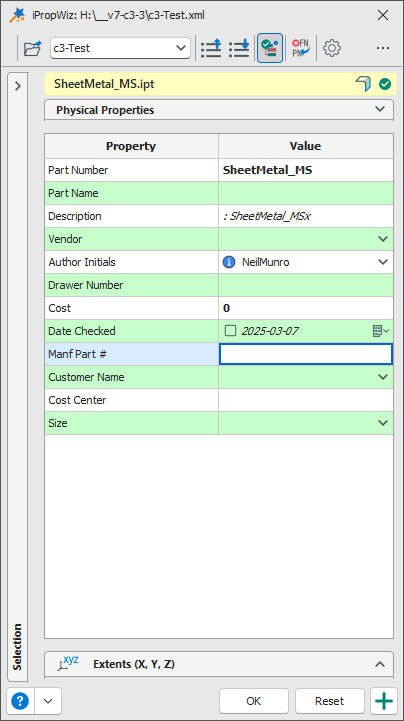Click the OK button
Image resolution: width=404 pixels, height=721 pixels.
[x=254, y=701]
